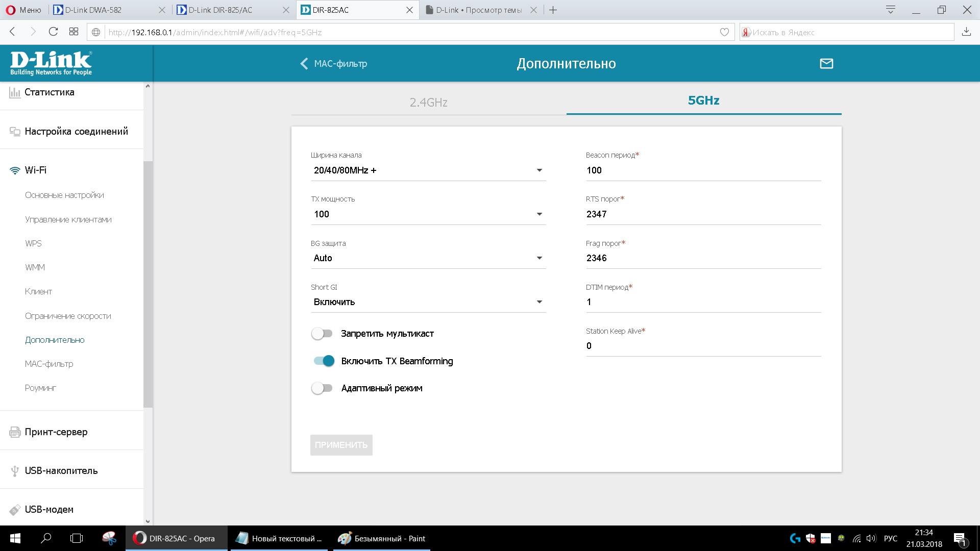The width and height of the screenshot is (980, 551).
Task: Click the mail envelope icon in header
Action: tap(826, 64)
